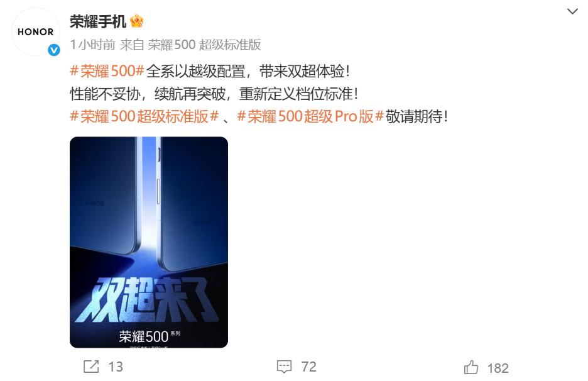Open the HONOR profile avatar
The image size is (588, 381).
[36, 32]
